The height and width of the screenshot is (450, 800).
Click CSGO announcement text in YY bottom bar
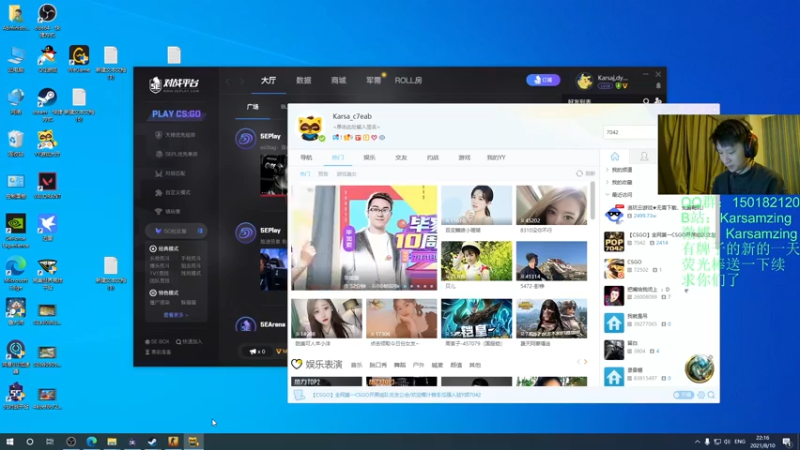(396, 395)
